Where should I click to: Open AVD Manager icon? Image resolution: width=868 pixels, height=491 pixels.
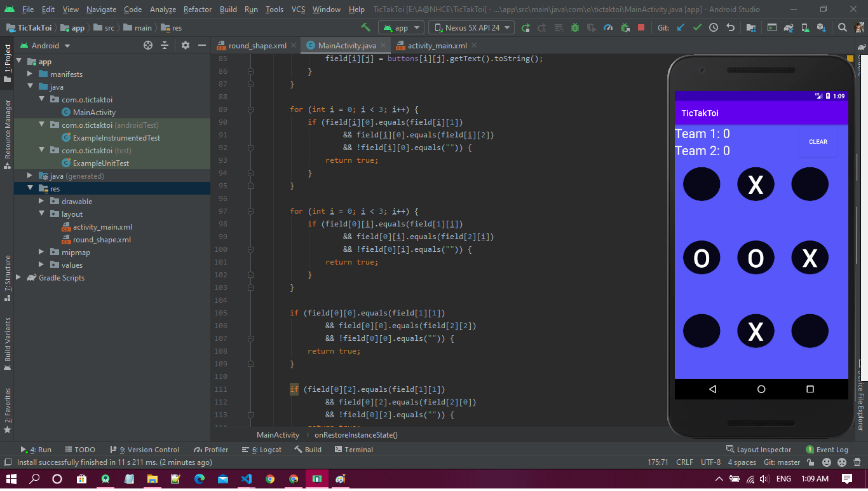point(805,27)
